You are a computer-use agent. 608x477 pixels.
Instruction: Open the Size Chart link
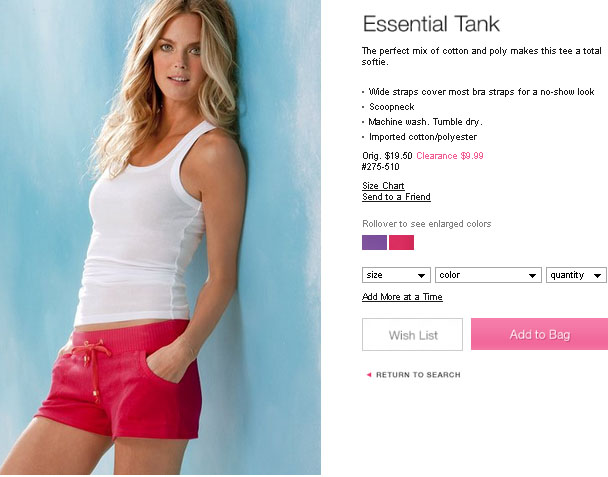[x=383, y=186]
